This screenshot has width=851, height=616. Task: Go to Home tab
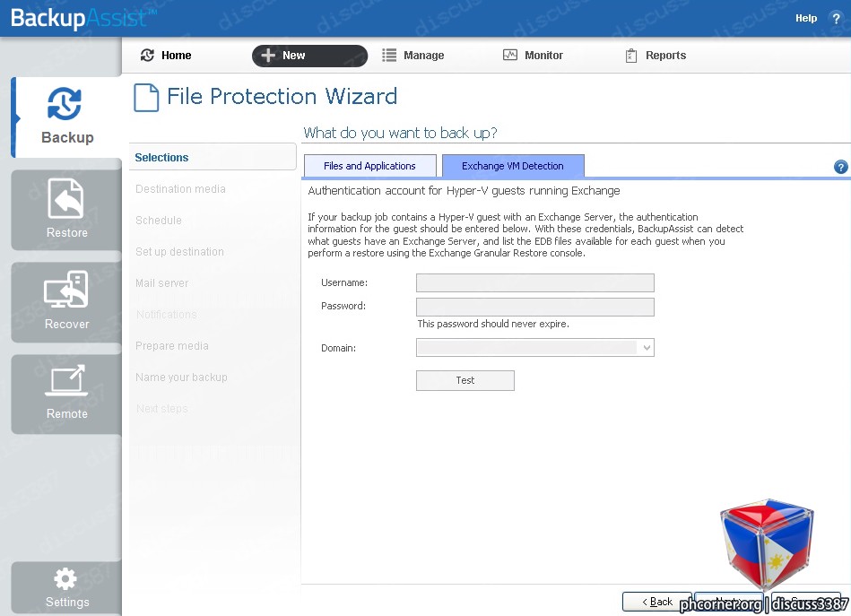coord(166,56)
